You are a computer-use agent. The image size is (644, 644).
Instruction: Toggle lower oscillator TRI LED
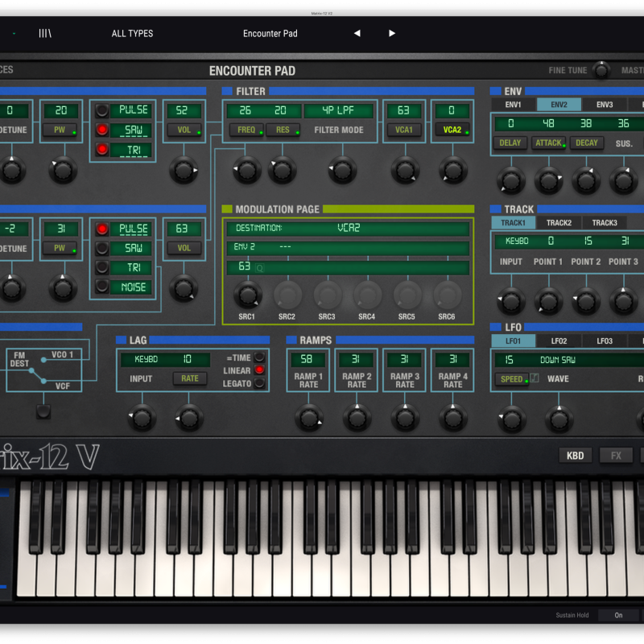pyautogui.click(x=102, y=267)
